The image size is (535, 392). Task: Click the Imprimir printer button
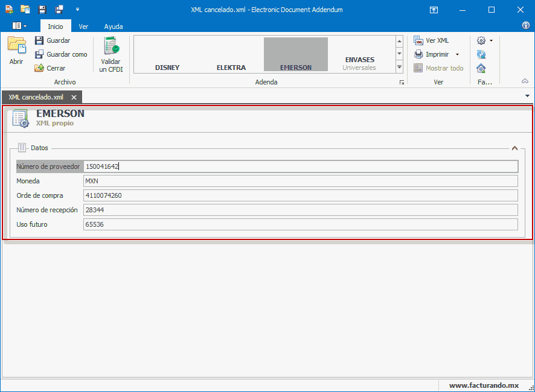[x=432, y=54]
